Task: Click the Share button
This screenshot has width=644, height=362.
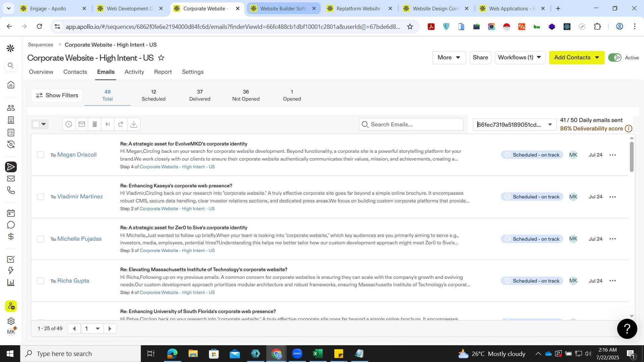Action: pyautogui.click(x=480, y=58)
